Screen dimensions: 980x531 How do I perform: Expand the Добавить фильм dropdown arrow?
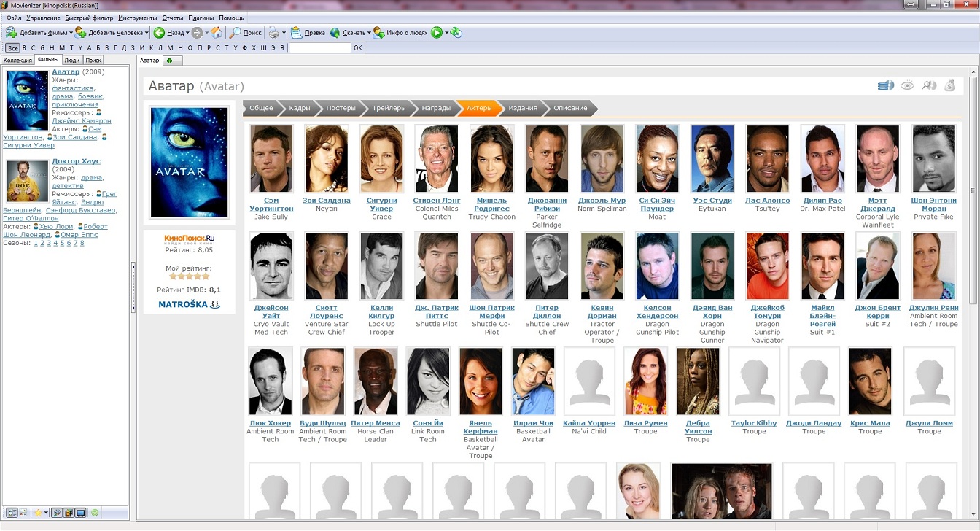tap(71, 33)
